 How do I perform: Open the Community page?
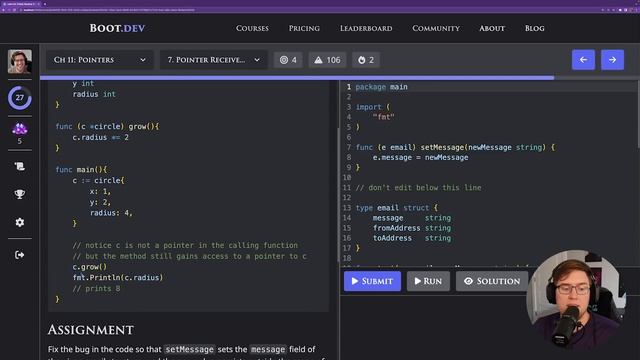click(x=436, y=28)
